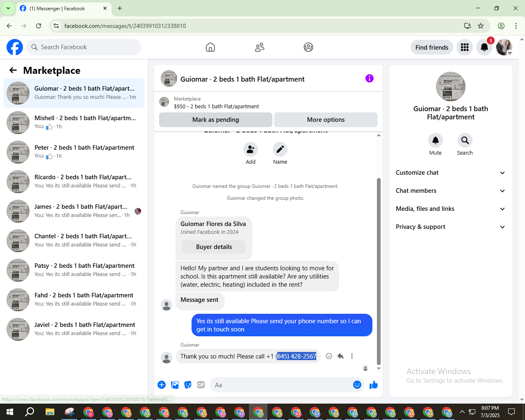
Task: Expand the Customize chat section
Action: click(450, 173)
